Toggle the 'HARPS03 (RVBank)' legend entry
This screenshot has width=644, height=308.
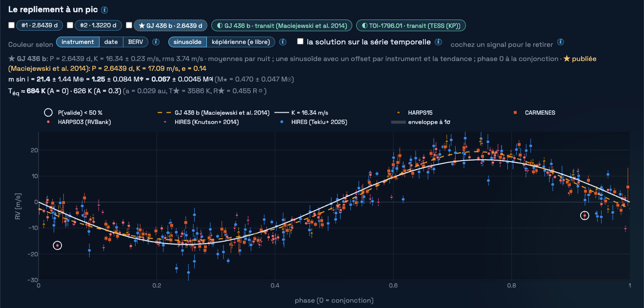click(x=78, y=122)
